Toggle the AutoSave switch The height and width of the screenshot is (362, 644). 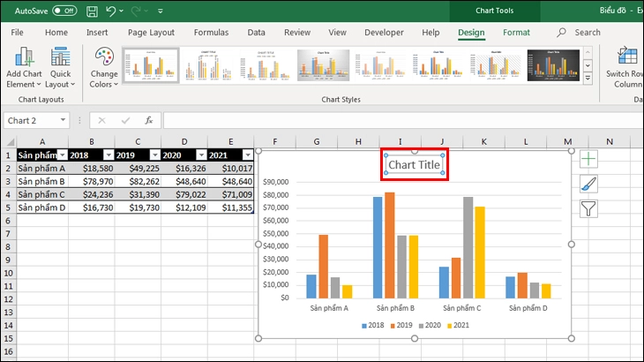(64, 11)
